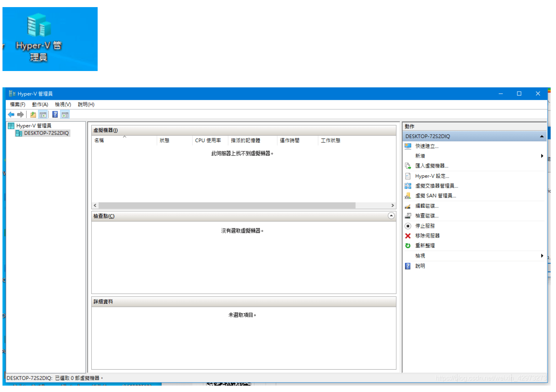Click the 詳細資料 panel header
The width and height of the screenshot is (556, 392).
(244, 302)
